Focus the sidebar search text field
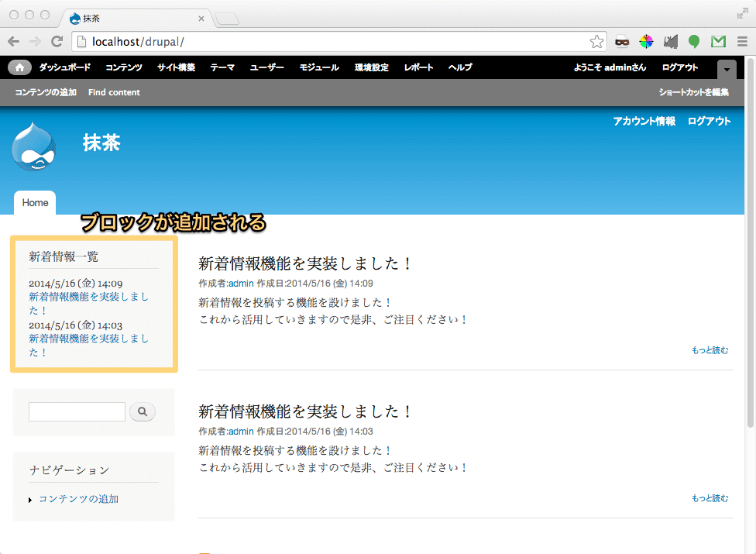The image size is (756, 554). [x=77, y=411]
